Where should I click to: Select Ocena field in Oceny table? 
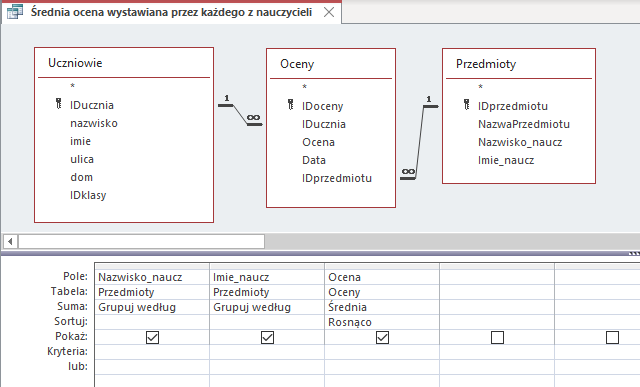(x=318, y=142)
